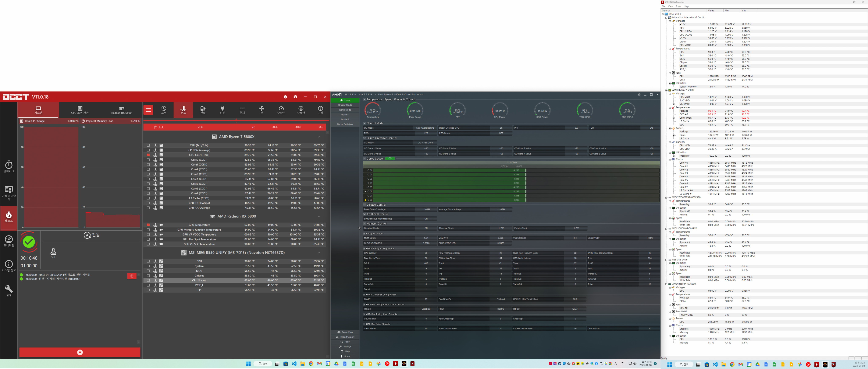Screen dimensions: 868x369
Task: Collapse the Voltages node under AMD Ryzen 7 5800X
Action: pyautogui.click(x=670, y=94)
